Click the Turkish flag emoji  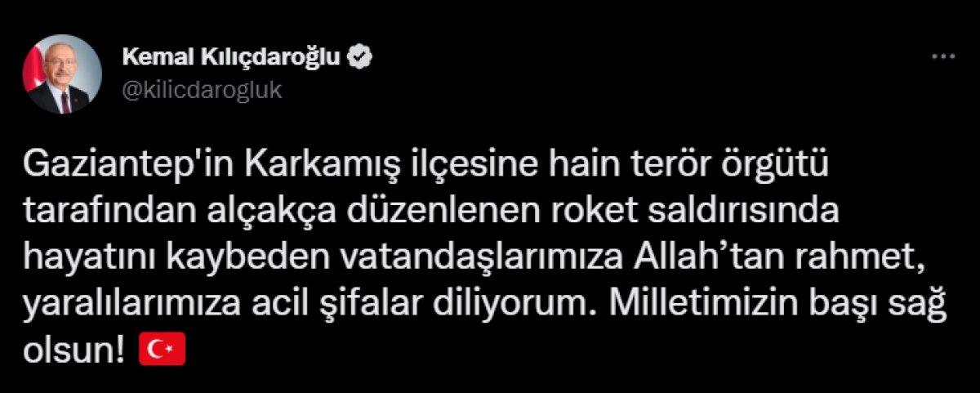click(x=164, y=350)
